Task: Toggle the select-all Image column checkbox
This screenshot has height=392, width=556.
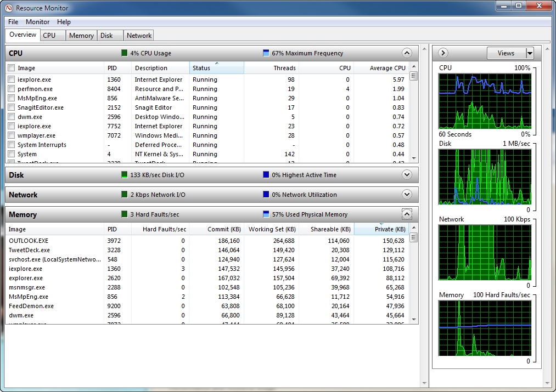Action: tap(12, 68)
